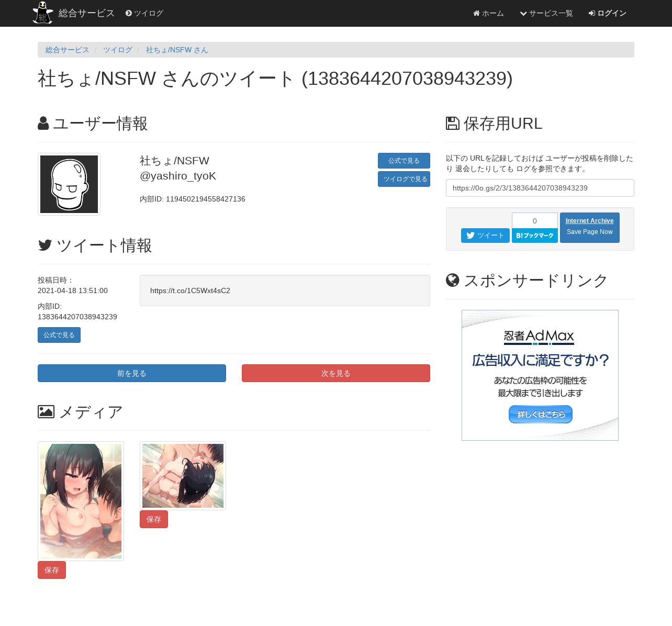Click 次を見る red button

(336, 373)
